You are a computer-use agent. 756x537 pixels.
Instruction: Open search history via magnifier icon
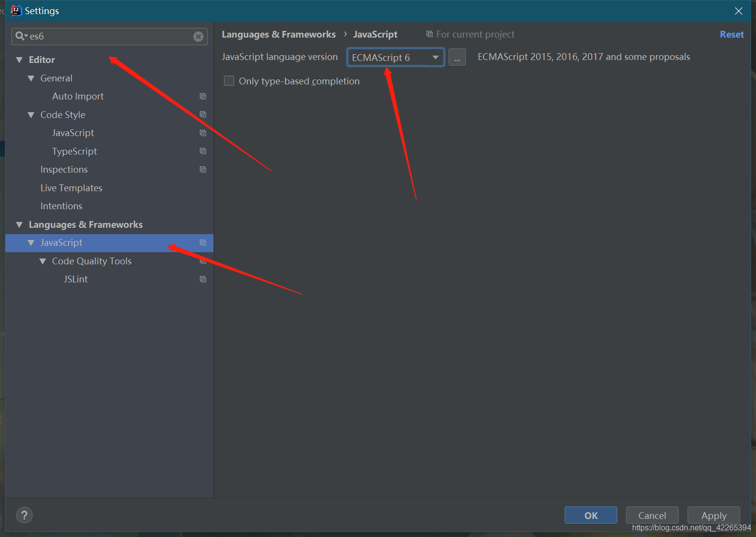pyautogui.click(x=21, y=36)
